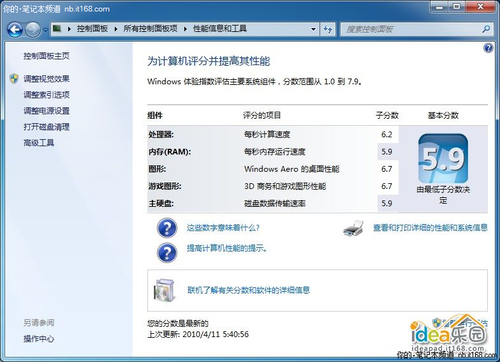Click the Control Panel icon in address bar

[57, 29]
